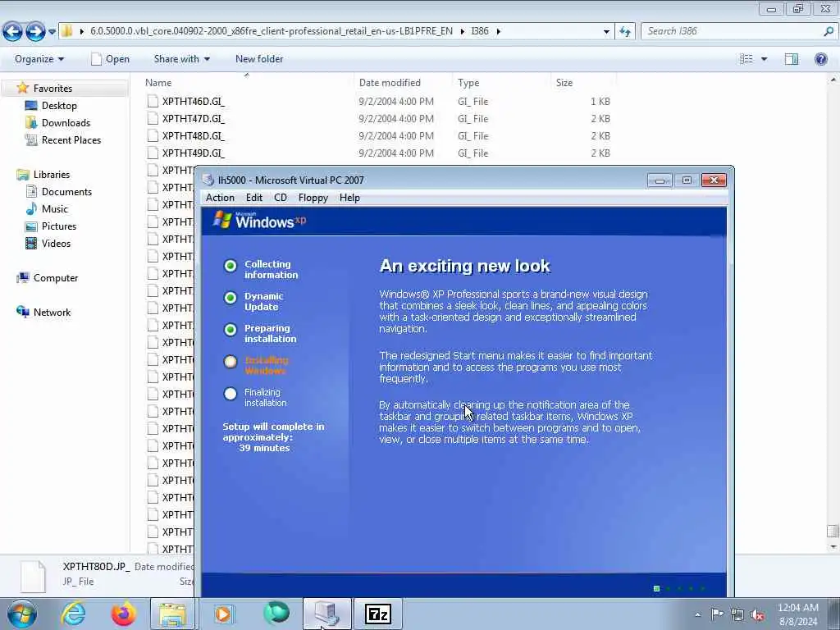This screenshot has width=840, height=630.
Task: Click the muted volume tray icon
Action: (x=757, y=614)
